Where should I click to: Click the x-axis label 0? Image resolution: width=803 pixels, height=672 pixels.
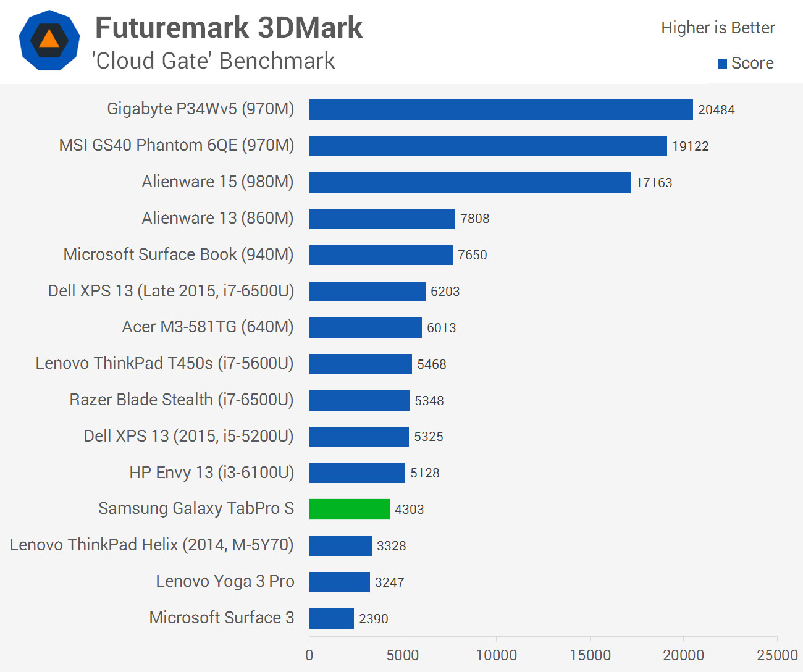(x=309, y=655)
